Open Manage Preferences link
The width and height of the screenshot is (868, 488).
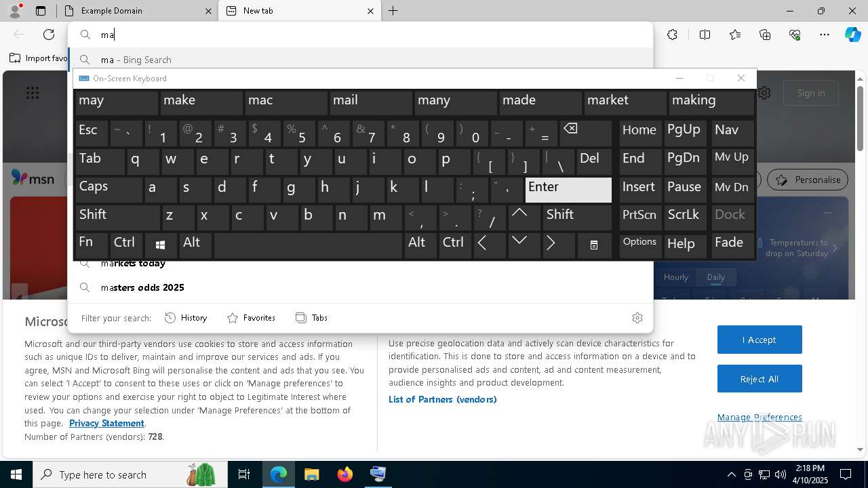pos(759,418)
